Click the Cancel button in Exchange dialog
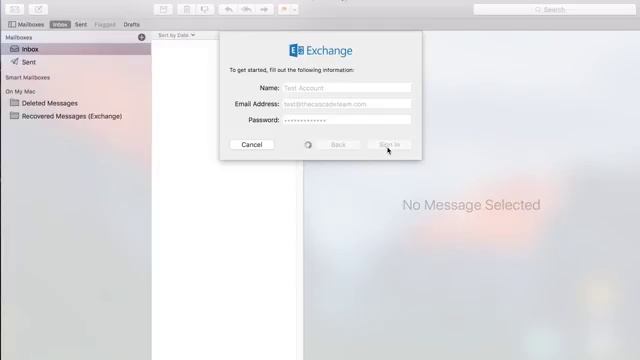The height and width of the screenshot is (360, 640). [252, 144]
